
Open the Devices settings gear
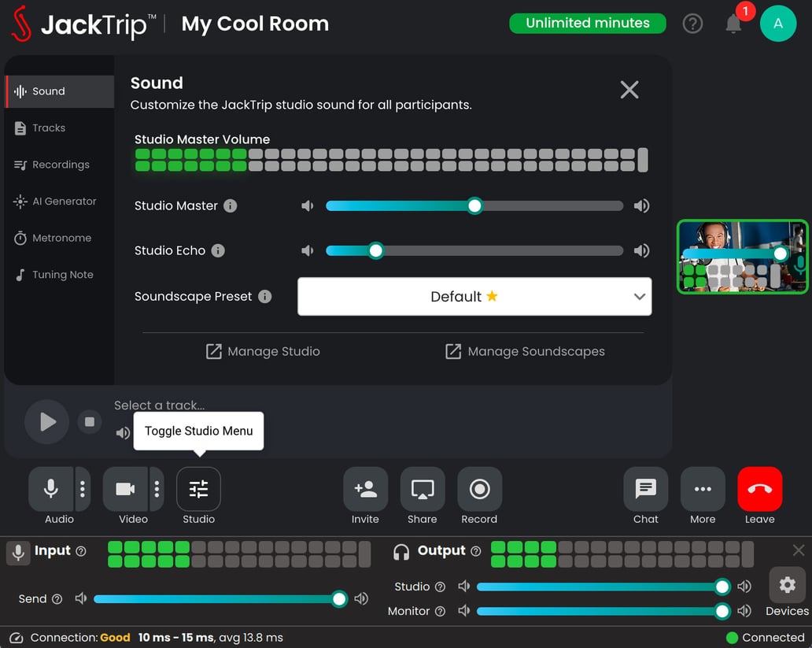point(787,585)
